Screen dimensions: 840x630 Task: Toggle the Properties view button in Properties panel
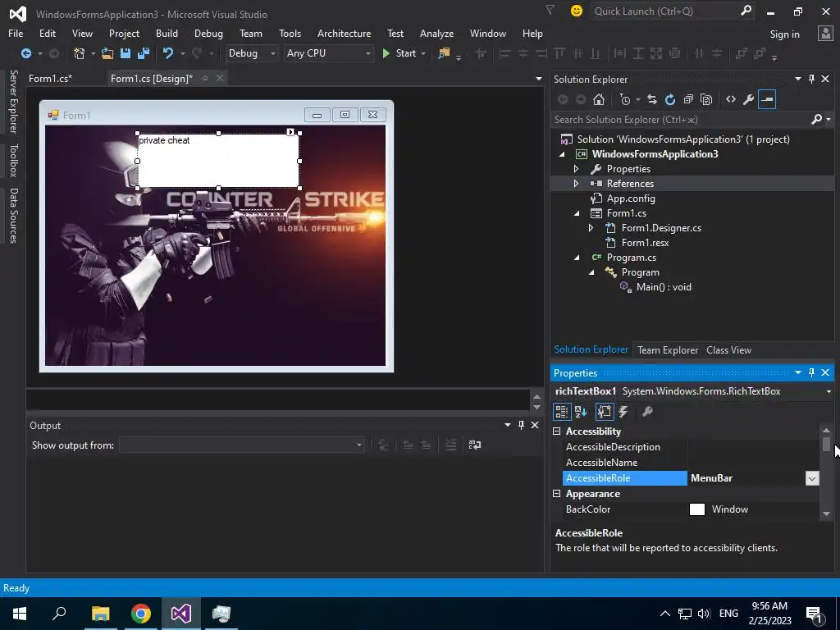[x=605, y=412]
